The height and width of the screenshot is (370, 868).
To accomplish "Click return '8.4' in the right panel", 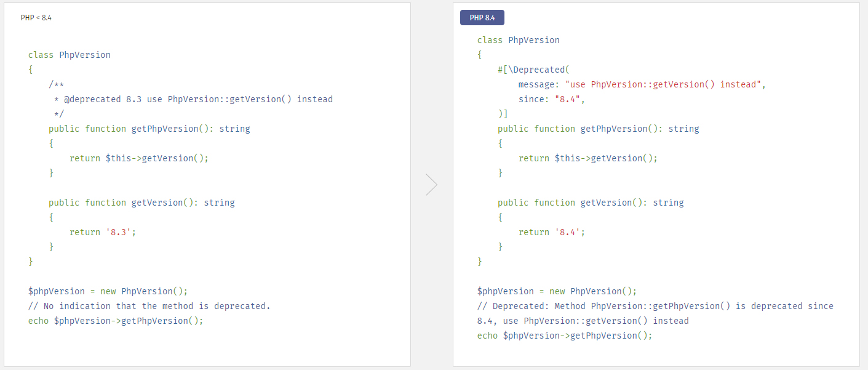I will point(552,232).
